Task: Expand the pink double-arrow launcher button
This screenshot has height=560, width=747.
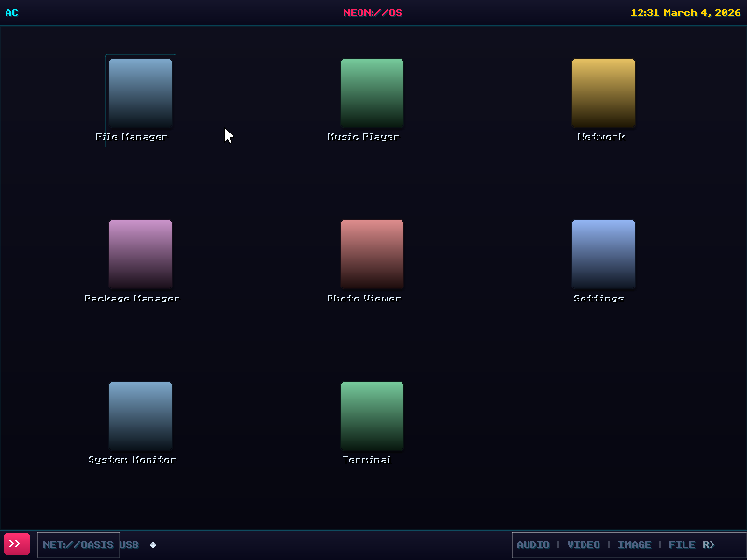Action: (16, 544)
